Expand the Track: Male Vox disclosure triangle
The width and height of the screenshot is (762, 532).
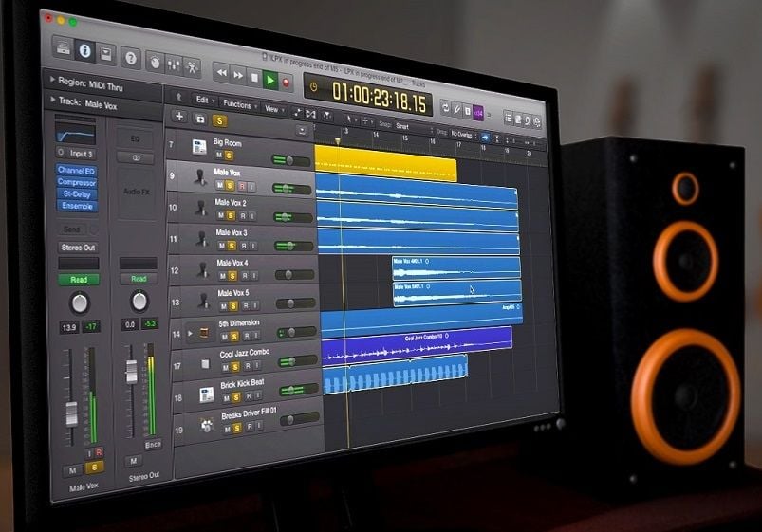point(52,100)
